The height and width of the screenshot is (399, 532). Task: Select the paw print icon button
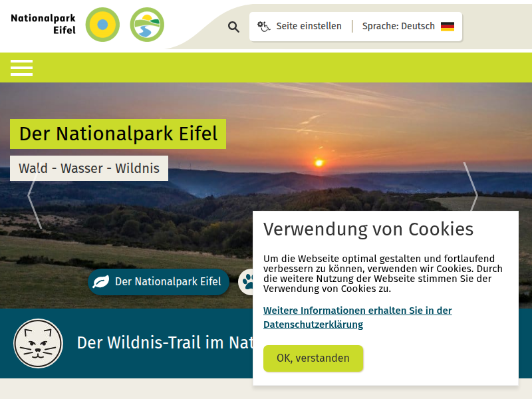tap(247, 281)
